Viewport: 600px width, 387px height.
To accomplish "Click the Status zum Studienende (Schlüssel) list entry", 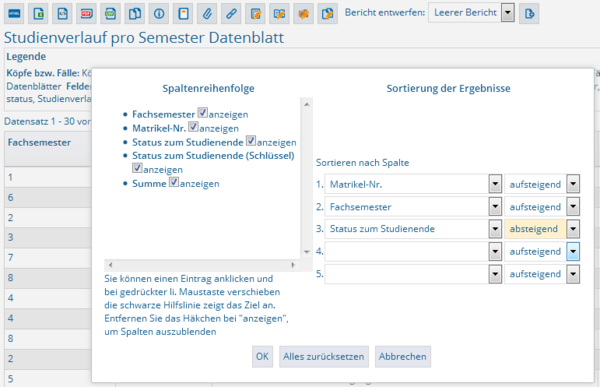I will pyautogui.click(x=213, y=156).
